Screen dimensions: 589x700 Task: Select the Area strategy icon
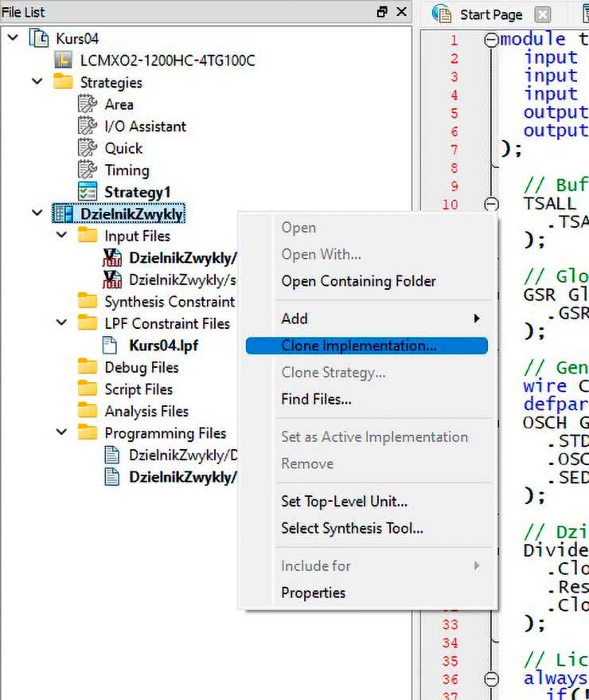(88, 104)
